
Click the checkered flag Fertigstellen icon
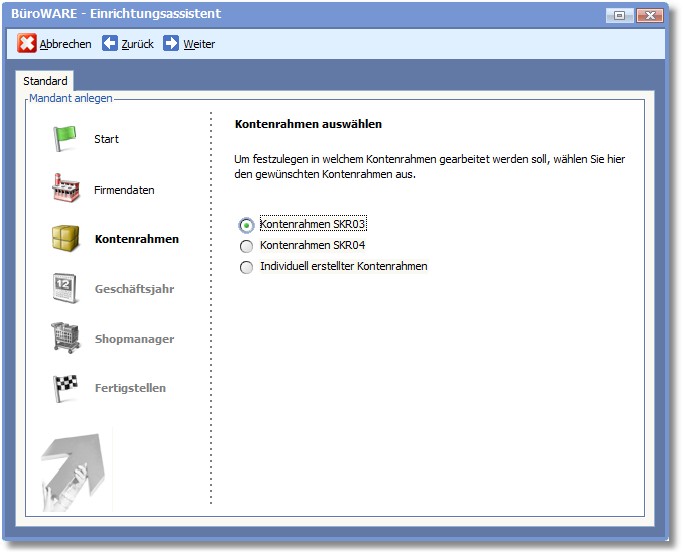tap(65, 388)
